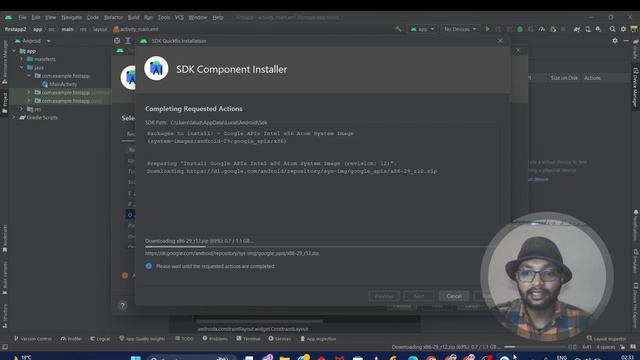The image size is (640, 360).
Task: Click the Profile app gauge icon
Action: pyautogui.click(x=542, y=29)
